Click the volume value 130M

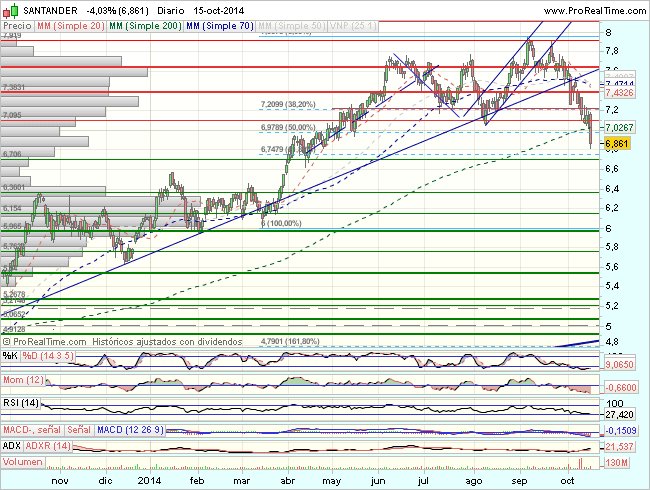616,462
